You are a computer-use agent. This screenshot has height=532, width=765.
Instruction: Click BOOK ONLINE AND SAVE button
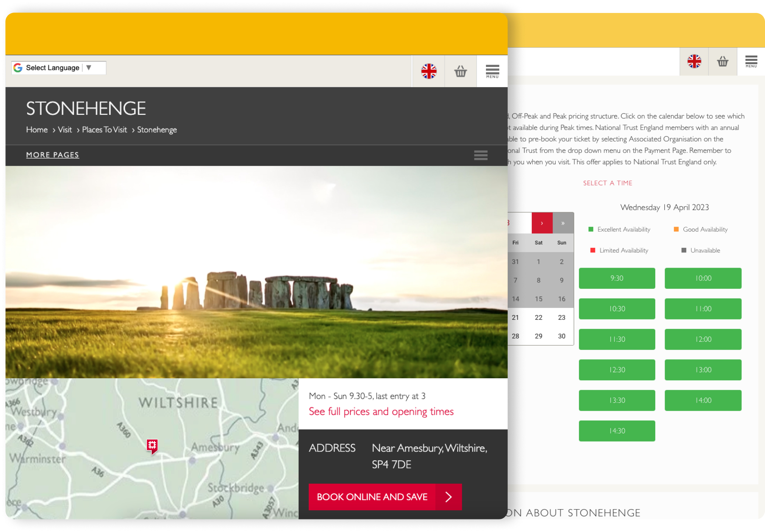coord(385,497)
